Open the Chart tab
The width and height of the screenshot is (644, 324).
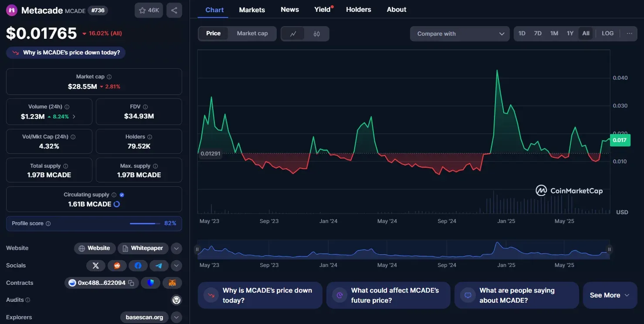click(214, 10)
